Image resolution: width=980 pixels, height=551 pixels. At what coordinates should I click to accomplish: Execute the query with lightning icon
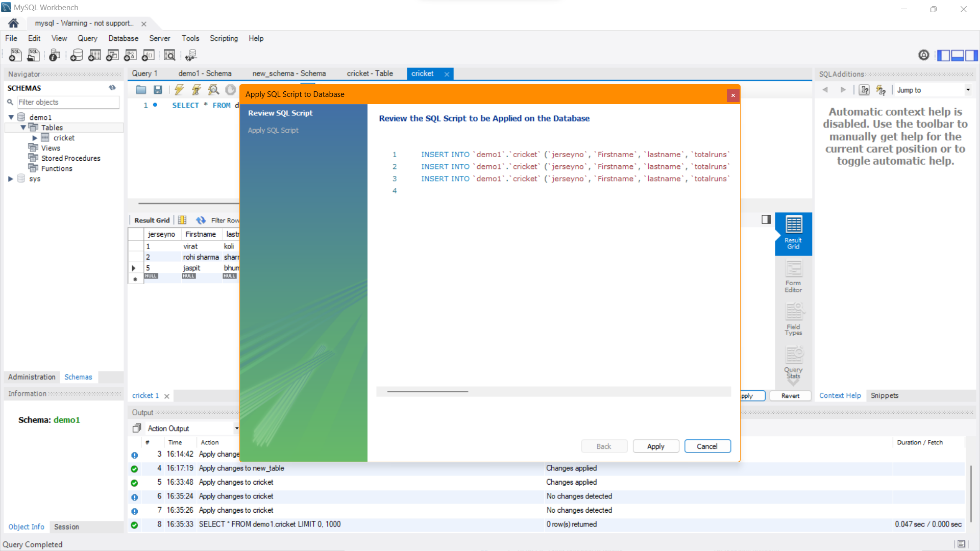179,90
